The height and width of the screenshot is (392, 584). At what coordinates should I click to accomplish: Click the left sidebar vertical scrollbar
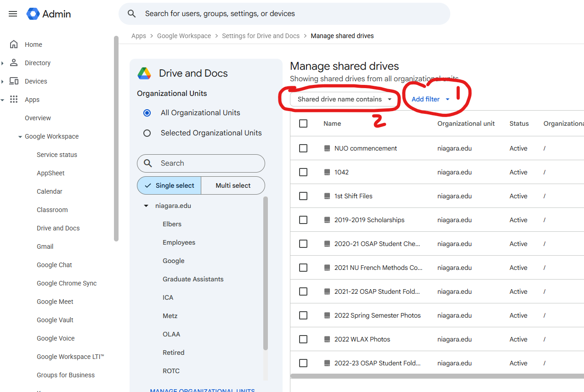(x=116, y=138)
